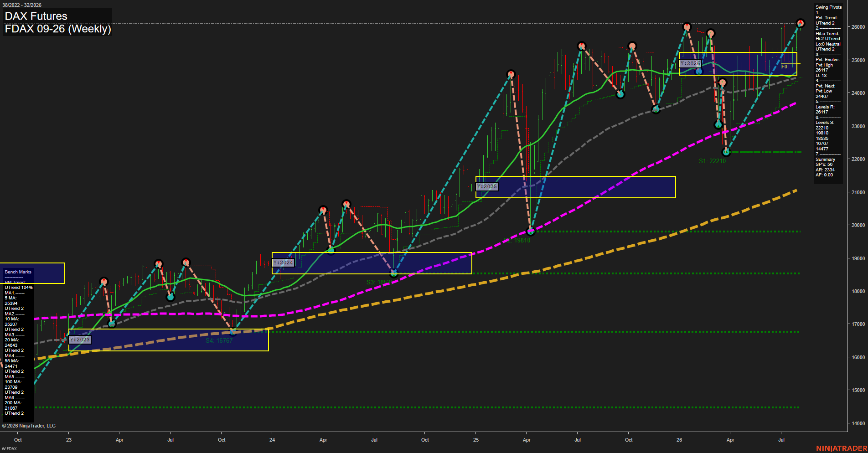Select the Hi:2 UTrend value
Screen dimensions: 868x453
click(827, 39)
